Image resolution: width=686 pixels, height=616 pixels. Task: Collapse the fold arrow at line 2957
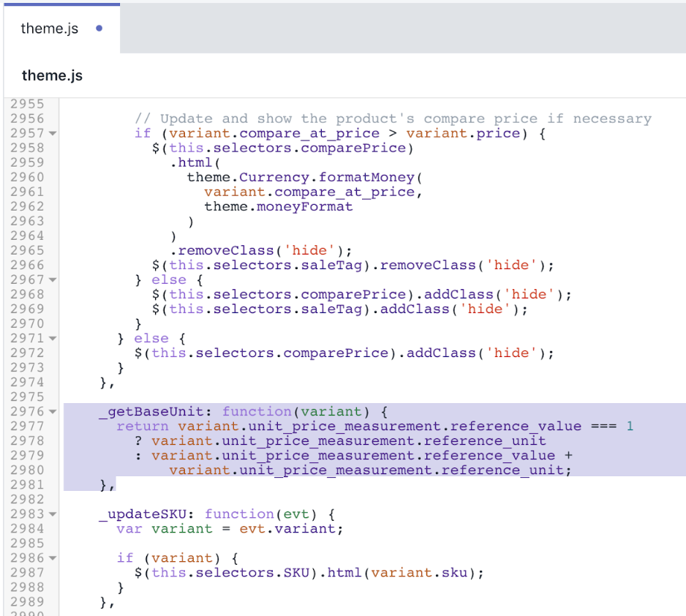pos(52,134)
